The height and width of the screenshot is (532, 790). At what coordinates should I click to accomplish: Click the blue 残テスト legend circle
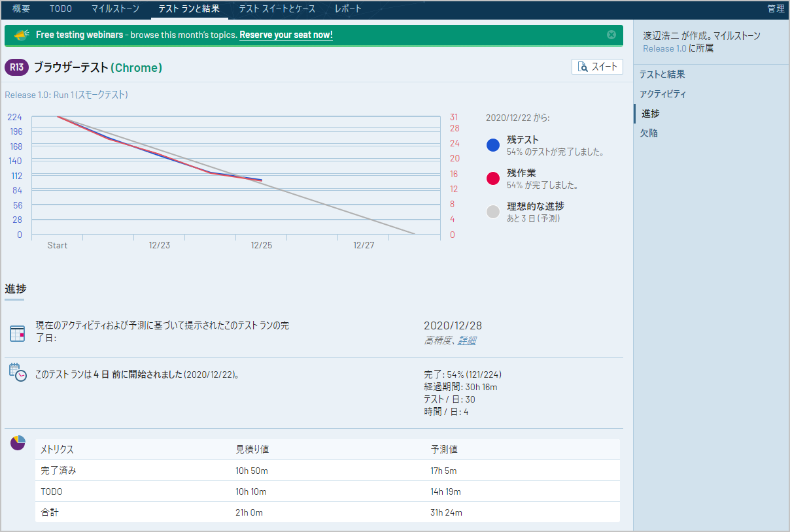(x=493, y=145)
